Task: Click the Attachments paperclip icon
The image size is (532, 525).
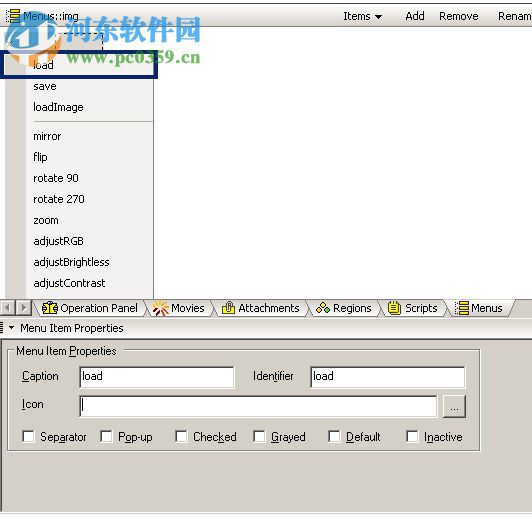Action: pos(228,308)
